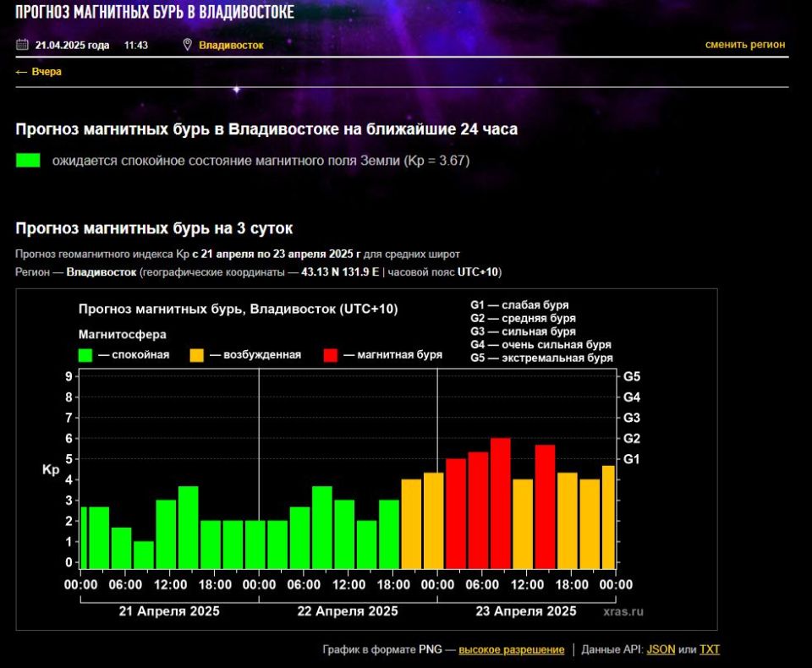This screenshot has width=812, height=668.
Task: Open the высокое разрешение chart link
Action: [511, 649]
